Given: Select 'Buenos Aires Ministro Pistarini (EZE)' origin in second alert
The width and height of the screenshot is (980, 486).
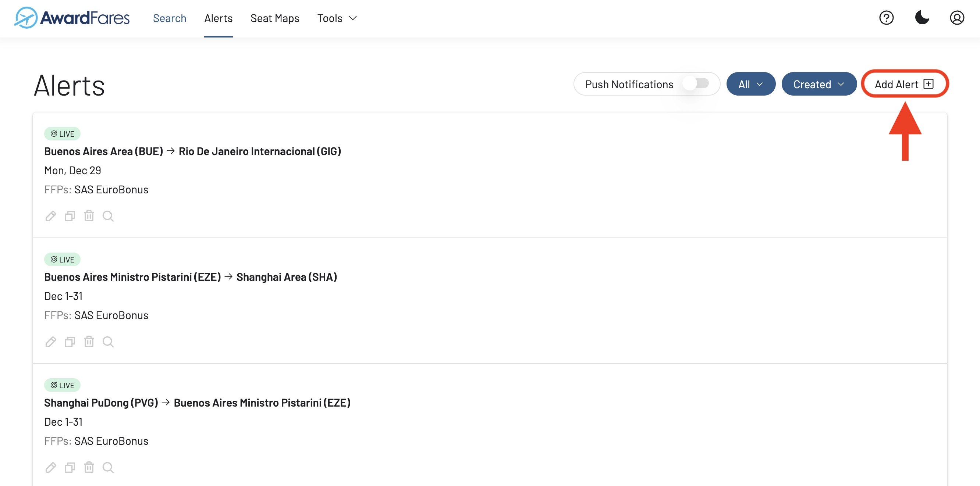Looking at the screenshot, I should (132, 277).
